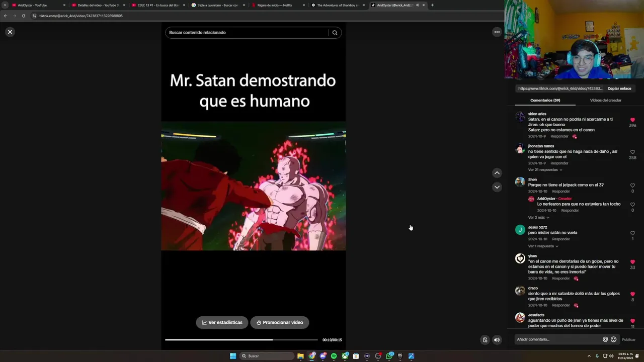Open the emoji picker icon
Image resolution: width=644 pixels, height=362 pixels.
tap(613, 339)
